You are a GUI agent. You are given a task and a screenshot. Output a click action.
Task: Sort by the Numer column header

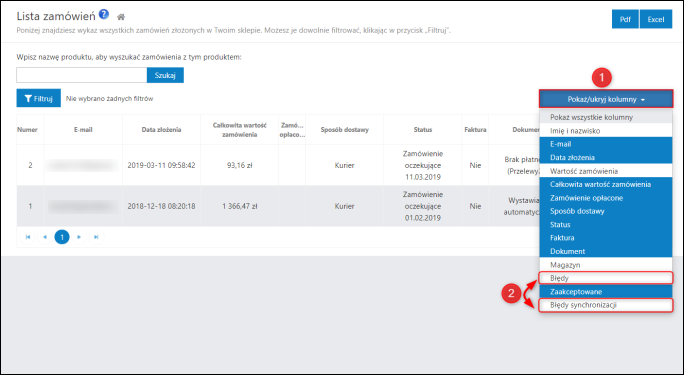click(x=27, y=130)
